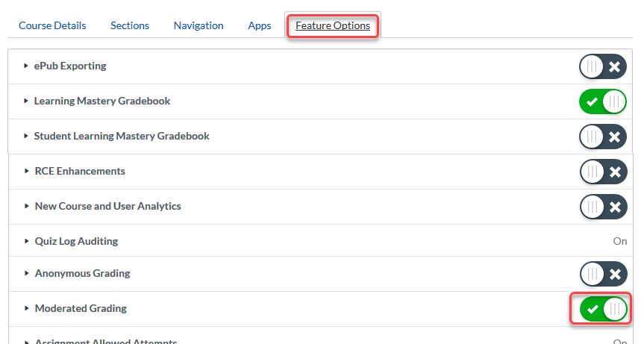Expand the Moderated Grading arrow
The width and height of the screenshot is (644, 344).
pos(27,308)
